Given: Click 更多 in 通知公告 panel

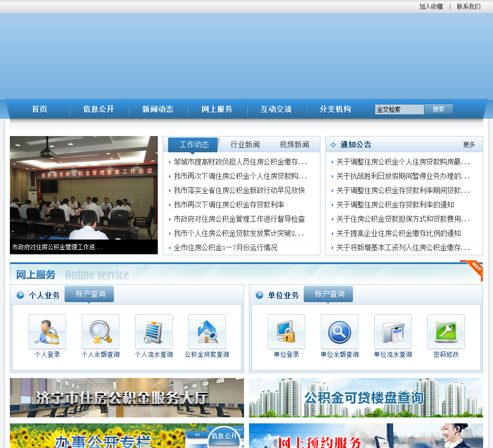Looking at the screenshot, I should [x=469, y=144].
